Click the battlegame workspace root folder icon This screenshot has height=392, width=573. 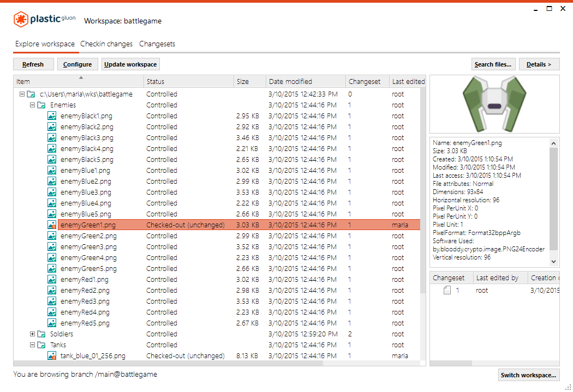(32, 94)
